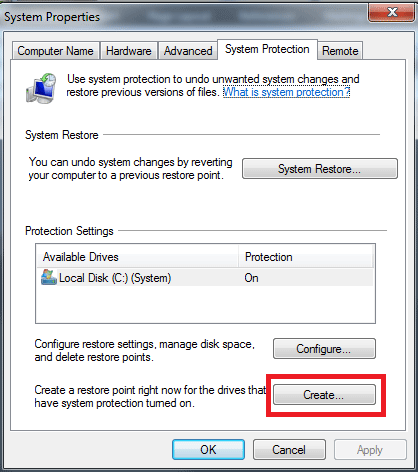Image resolution: width=418 pixels, height=472 pixels.
Task: Open the Configure... restore settings button
Action: (x=324, y=349)
